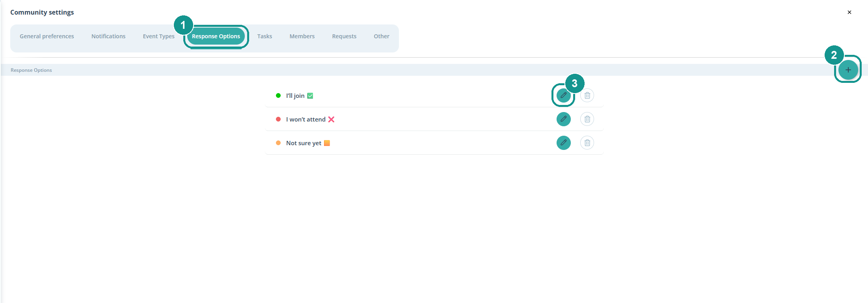Delete the "Not sure yet" response option
Viewport: 868px width, 303px height.
point(587,143)
